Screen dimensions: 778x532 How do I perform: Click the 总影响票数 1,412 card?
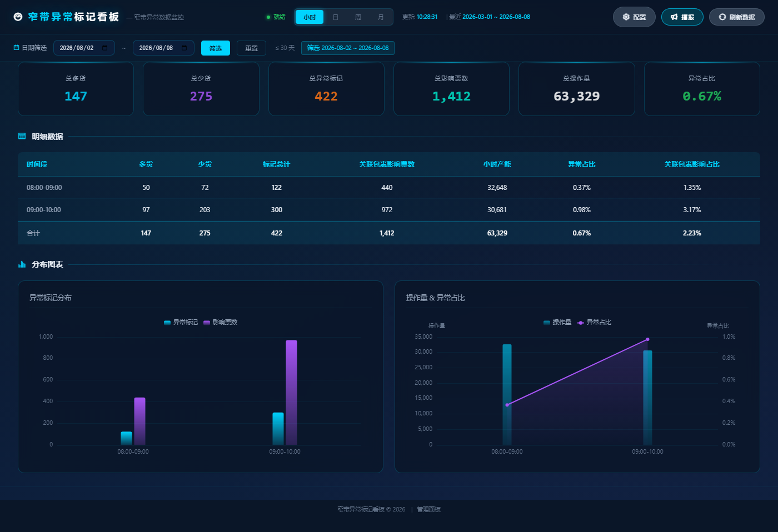pos(451,89)
